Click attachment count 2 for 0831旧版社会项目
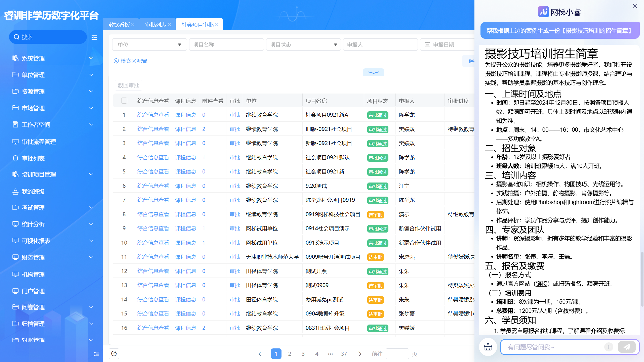Viewport: 644px width, 362px height. click(204, 328)
